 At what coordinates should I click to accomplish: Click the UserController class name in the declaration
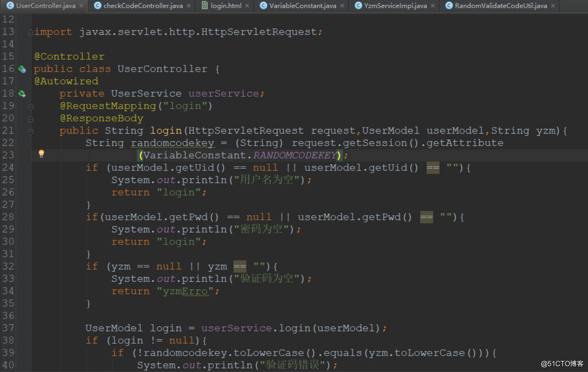click(162, 69)
